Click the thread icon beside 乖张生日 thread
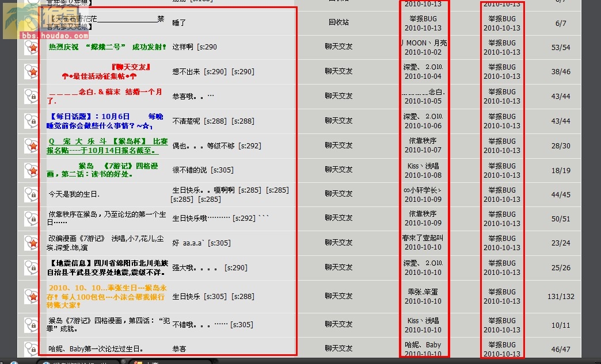The height and width of the screenshot is (364, 601). 32,296
